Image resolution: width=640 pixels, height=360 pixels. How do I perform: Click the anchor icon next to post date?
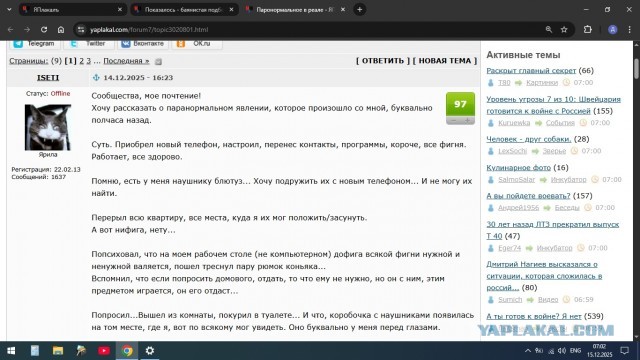click(96, 78)
